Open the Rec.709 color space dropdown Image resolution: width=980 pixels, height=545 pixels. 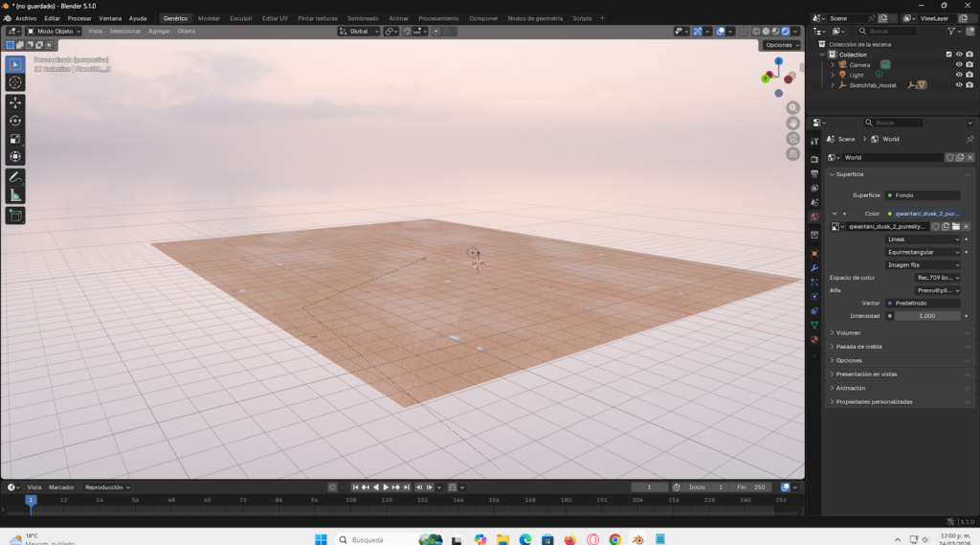(937, 278)
